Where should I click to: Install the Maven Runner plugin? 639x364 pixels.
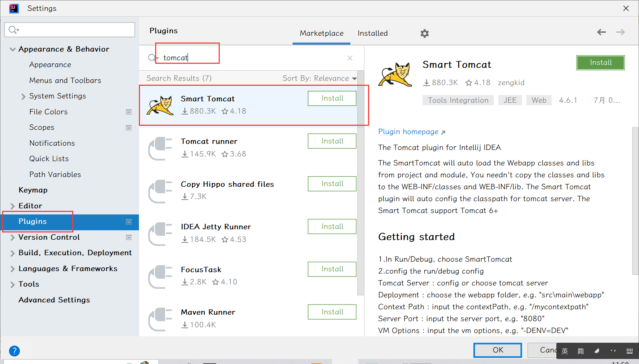(x=332, y=312)
